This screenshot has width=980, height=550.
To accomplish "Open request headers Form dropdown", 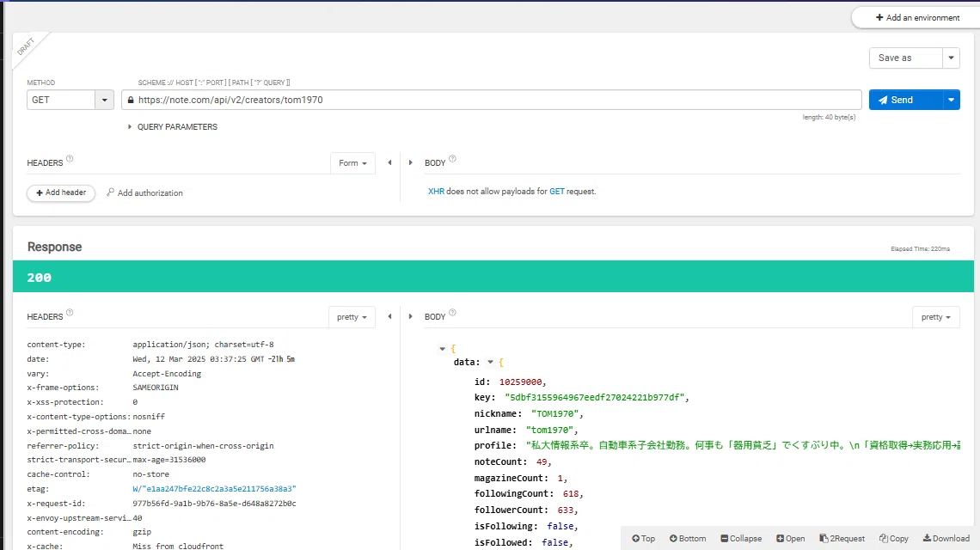I will [352, 163].
